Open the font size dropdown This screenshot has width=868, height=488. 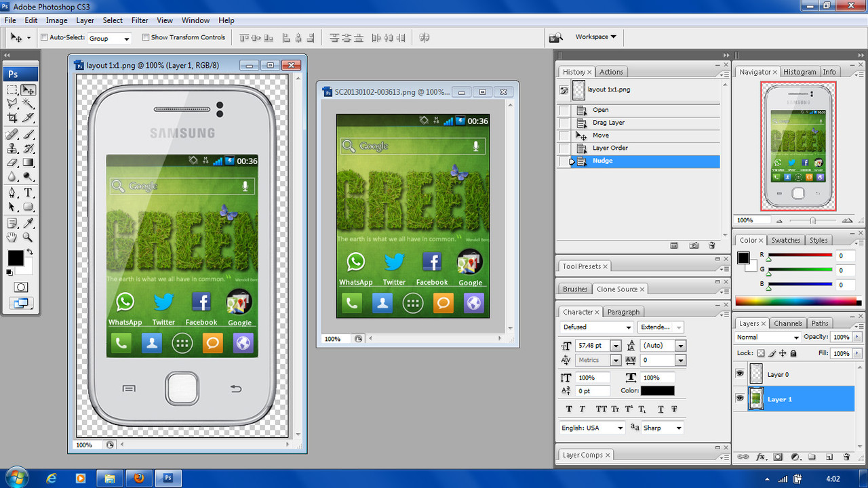point(616,346)
